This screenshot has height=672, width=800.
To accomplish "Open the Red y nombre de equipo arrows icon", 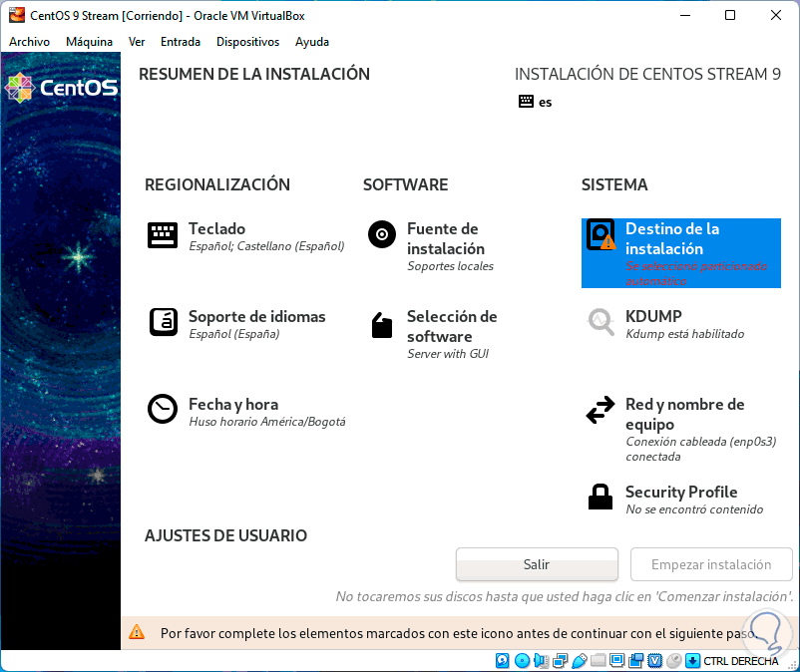I will 600,410.
